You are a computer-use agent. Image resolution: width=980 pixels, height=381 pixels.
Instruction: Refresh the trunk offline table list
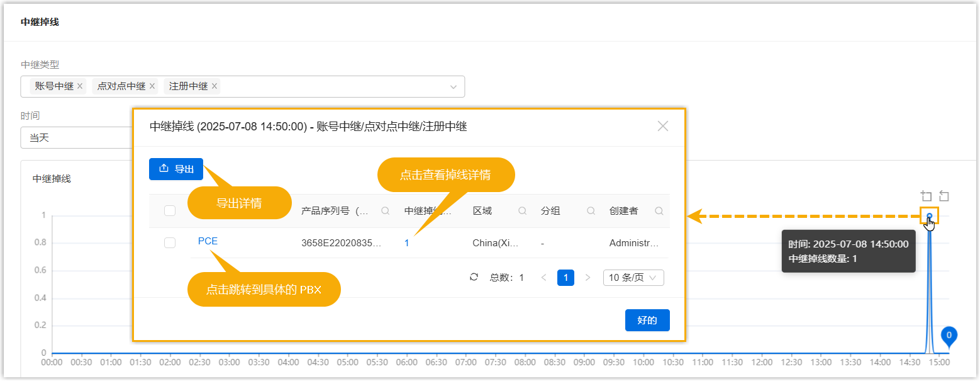(x=474, y=277)
